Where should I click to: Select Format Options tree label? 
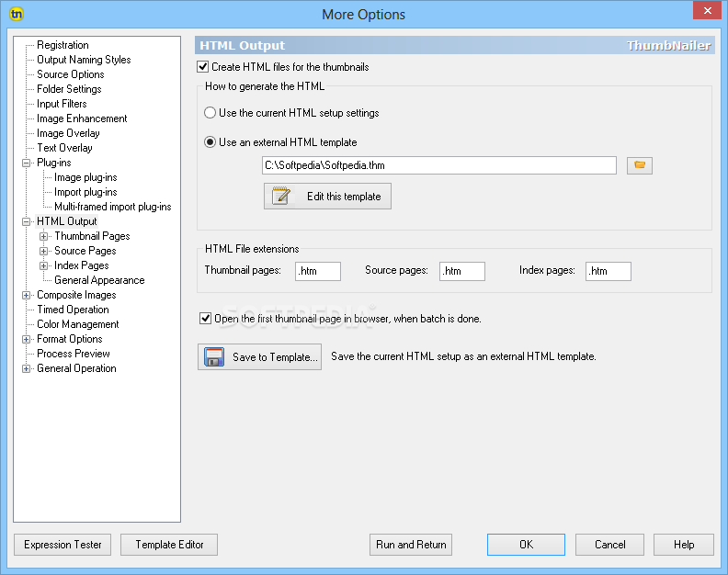70,339
